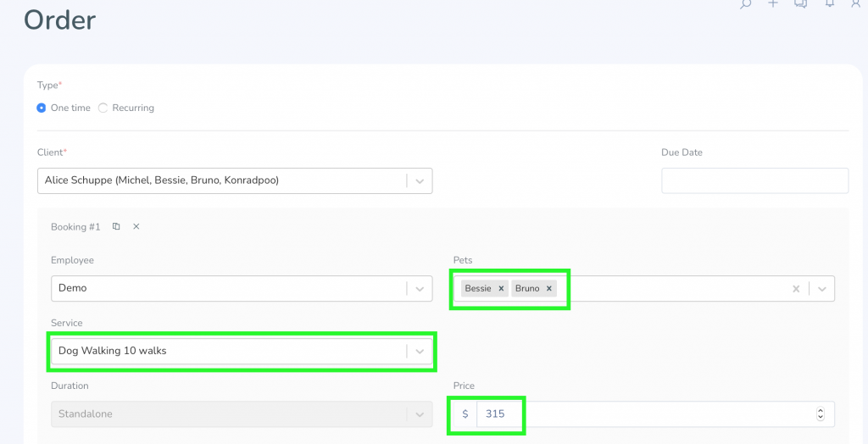
Task: Click the Due Date input field
Action: (754, 180)
